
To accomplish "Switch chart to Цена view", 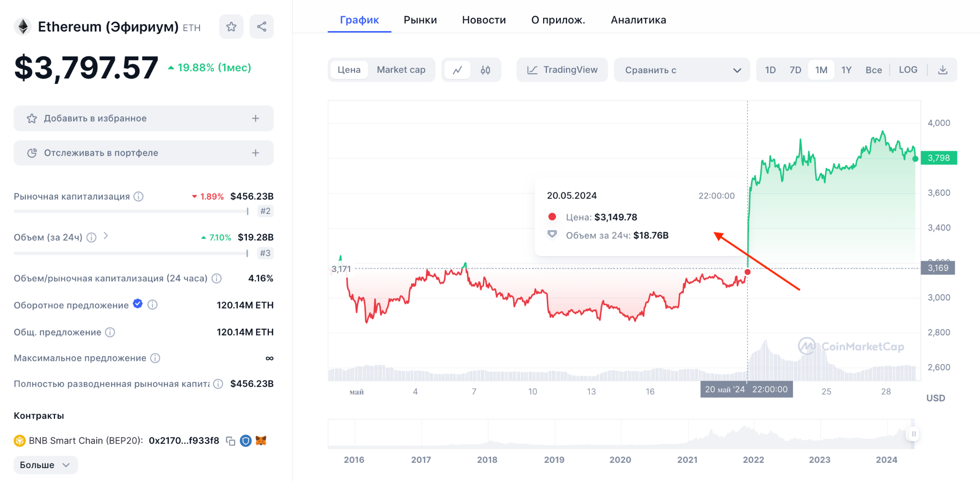I will pos(349,70).
